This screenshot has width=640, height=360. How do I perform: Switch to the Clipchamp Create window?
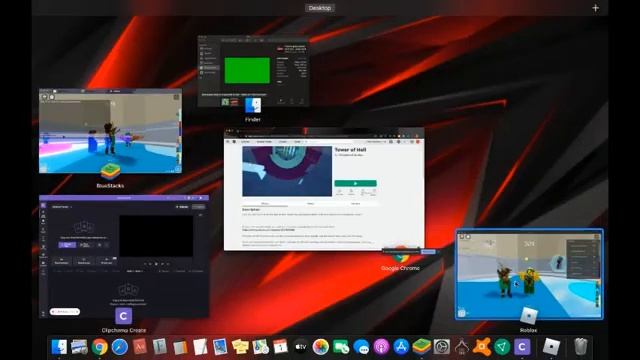(x=124, y=256)
